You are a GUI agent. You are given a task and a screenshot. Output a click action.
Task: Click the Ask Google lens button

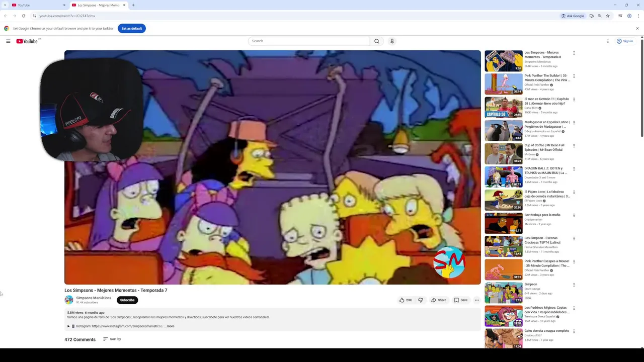coord(573,16)
